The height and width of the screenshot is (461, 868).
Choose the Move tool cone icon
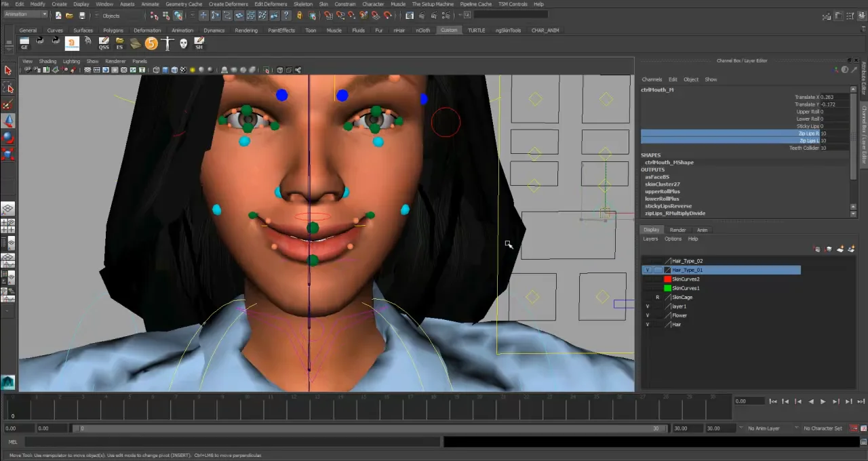click(x=8, y=121)
